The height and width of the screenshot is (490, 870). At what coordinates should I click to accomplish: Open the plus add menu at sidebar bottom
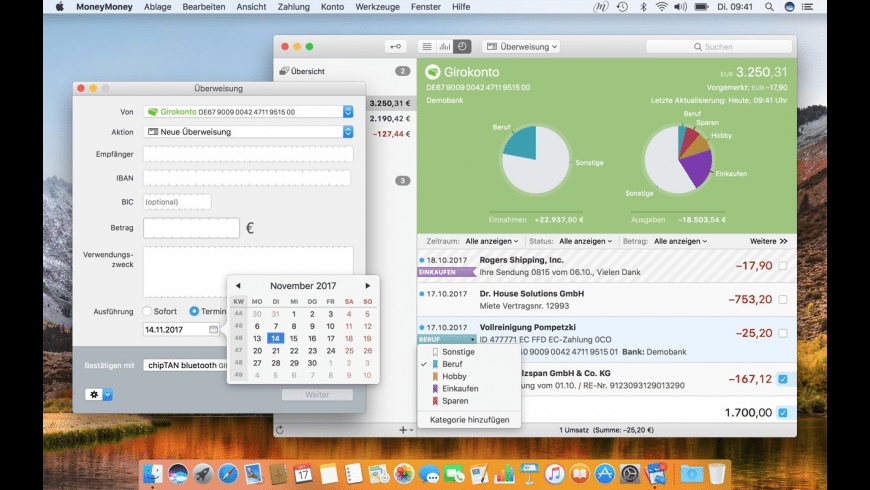406,430
